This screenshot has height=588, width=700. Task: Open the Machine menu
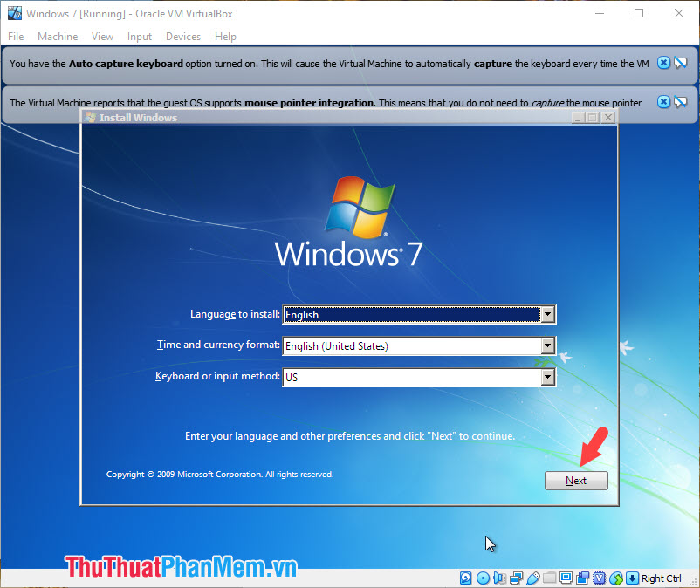click(58, 37)
